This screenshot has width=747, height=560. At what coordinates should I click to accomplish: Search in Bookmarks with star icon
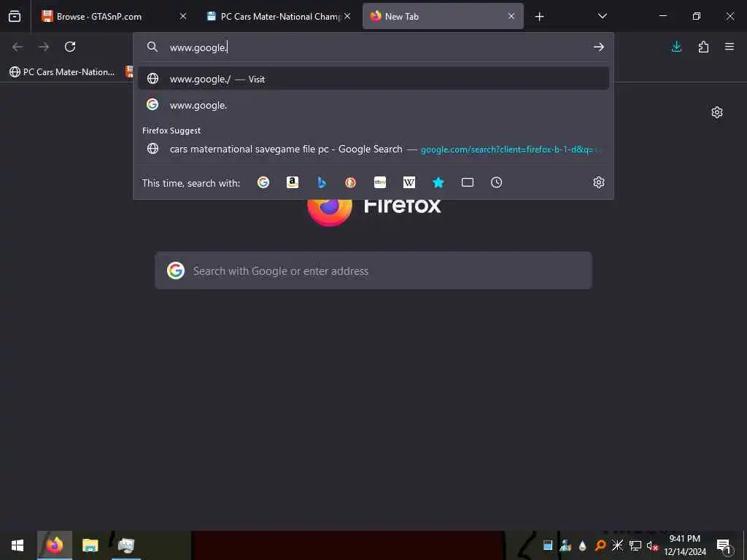click(x=438, y=182)
